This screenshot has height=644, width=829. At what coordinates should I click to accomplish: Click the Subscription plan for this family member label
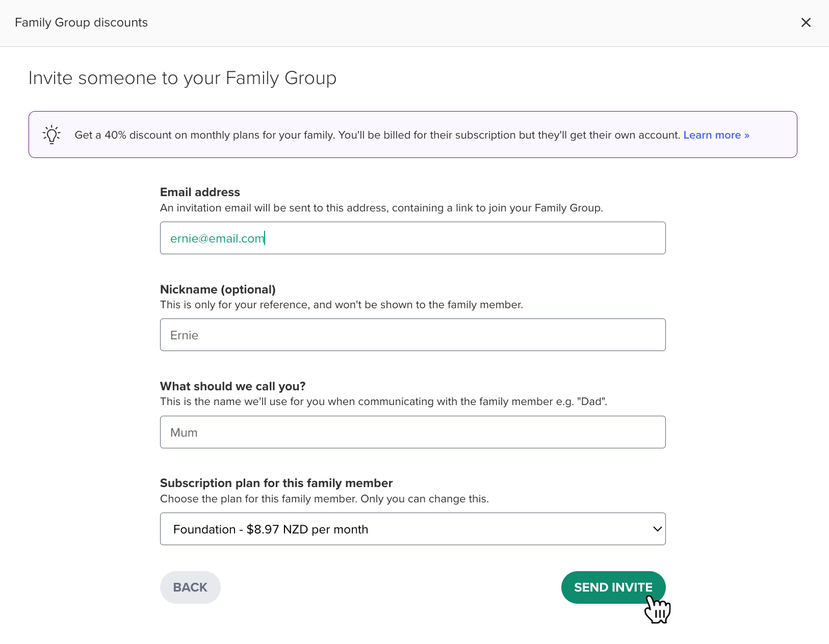tap(276, 483)
